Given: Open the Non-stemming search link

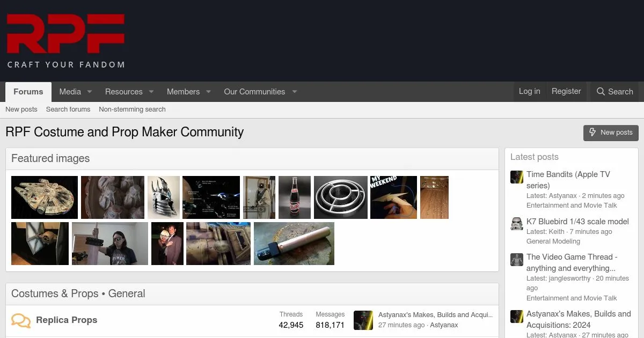Looking at the screenshot, I should click(132, 109).
